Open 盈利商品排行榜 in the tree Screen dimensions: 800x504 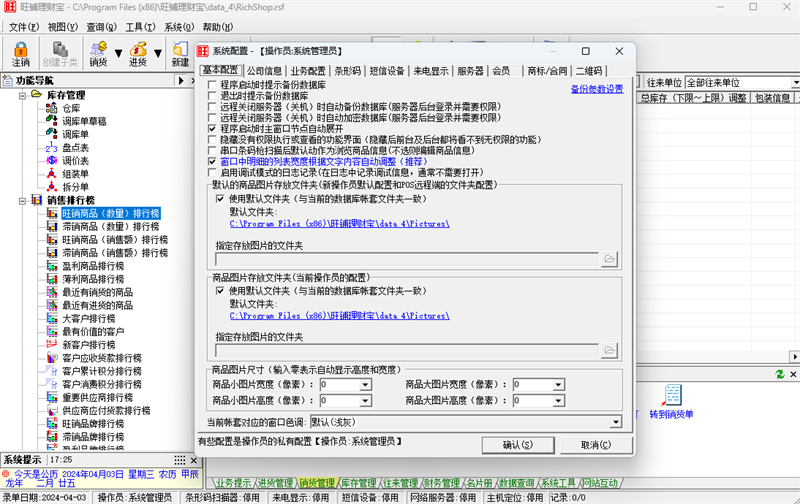point(93,266)
